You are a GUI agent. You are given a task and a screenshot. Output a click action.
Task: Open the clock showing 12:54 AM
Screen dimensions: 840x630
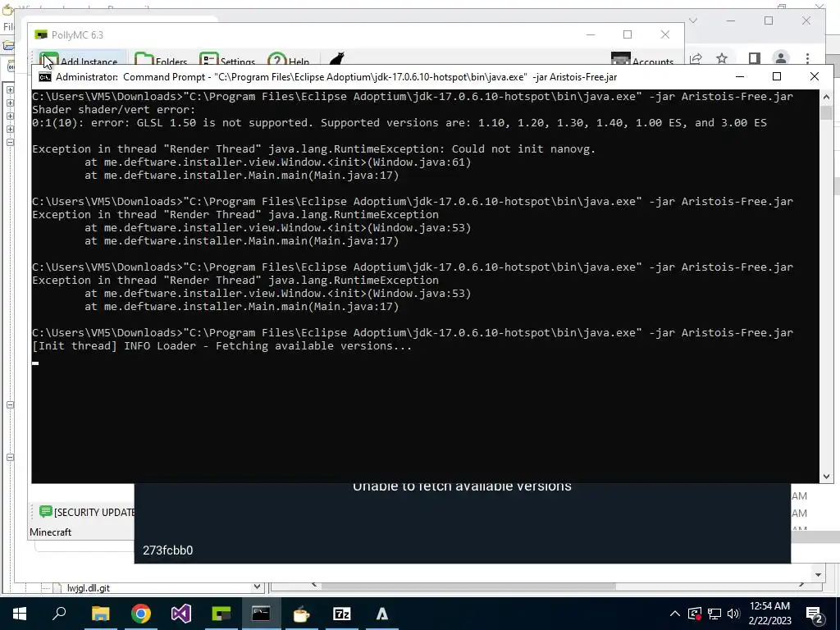pyautogui.click(x=769, y=614)
